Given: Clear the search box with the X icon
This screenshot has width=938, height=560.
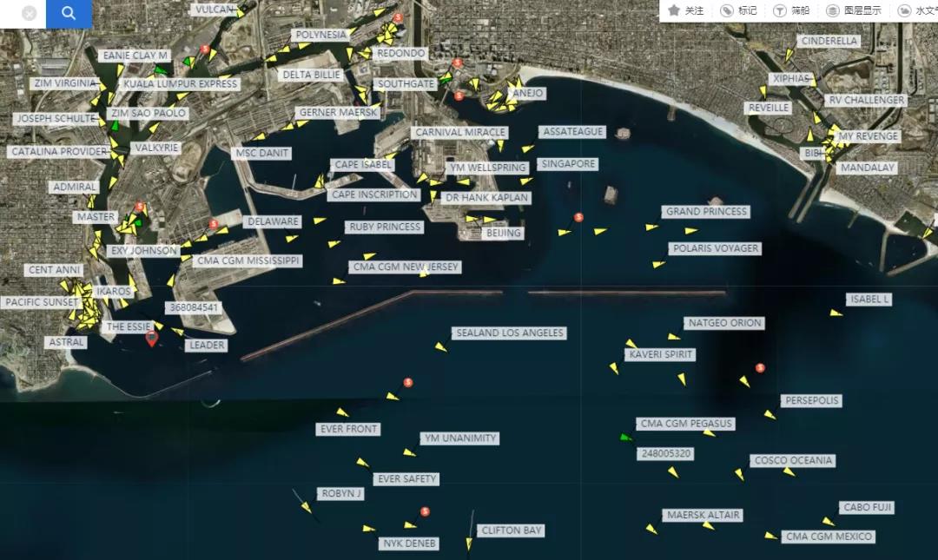Looking at the screenshot, I should pyautogui.click(x=30, y=14).
